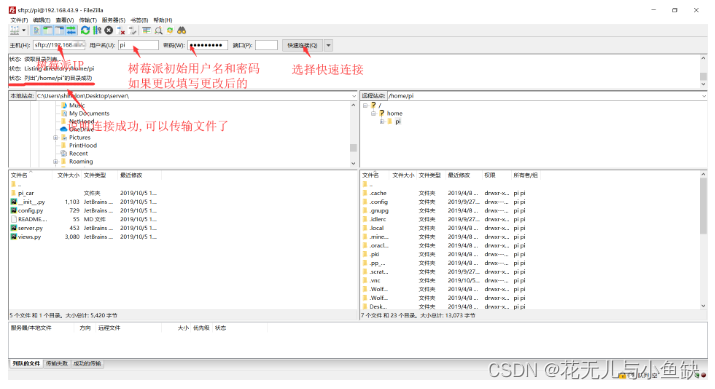
Task: Reconnect to the last server
Action: pos(133,31)
